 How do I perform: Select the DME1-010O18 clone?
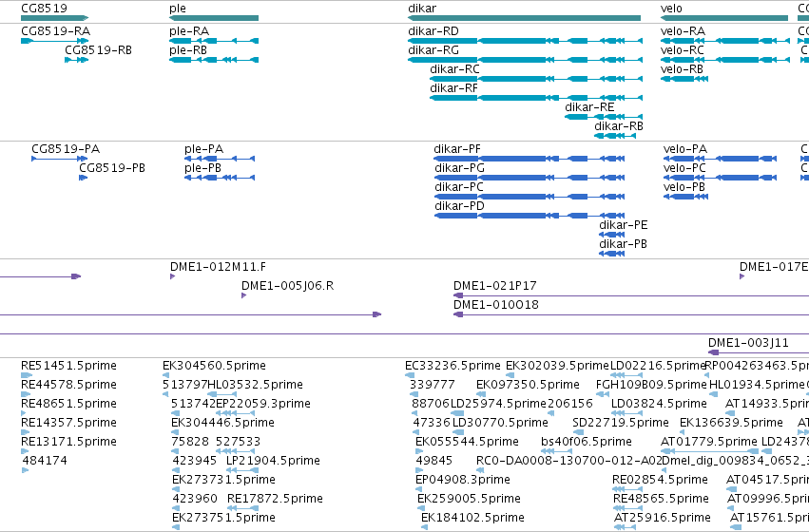(631, 315)
